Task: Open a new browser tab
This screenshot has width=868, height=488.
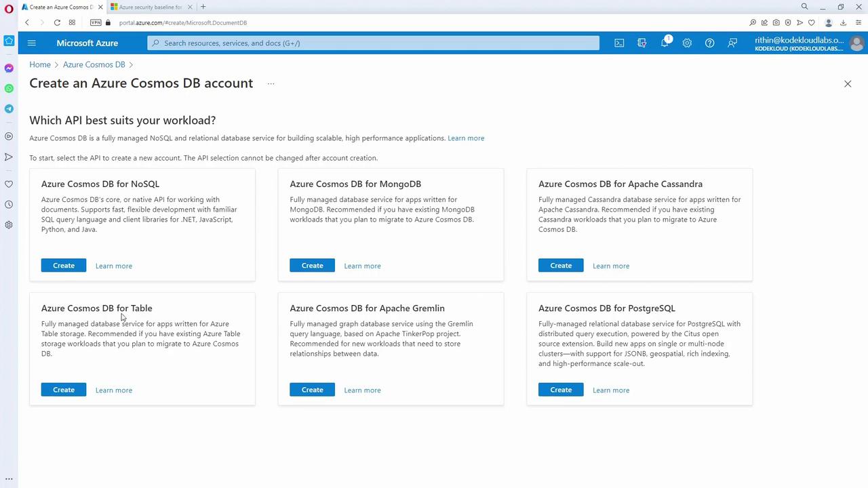Action: pyautogui.click(x=203, y=7)
